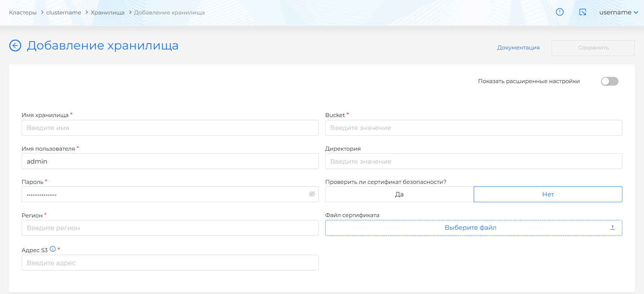The width and height of the screenshot is (644, 294).
Task: Open clustername in the breadcrumb
Action: point(63,13)
